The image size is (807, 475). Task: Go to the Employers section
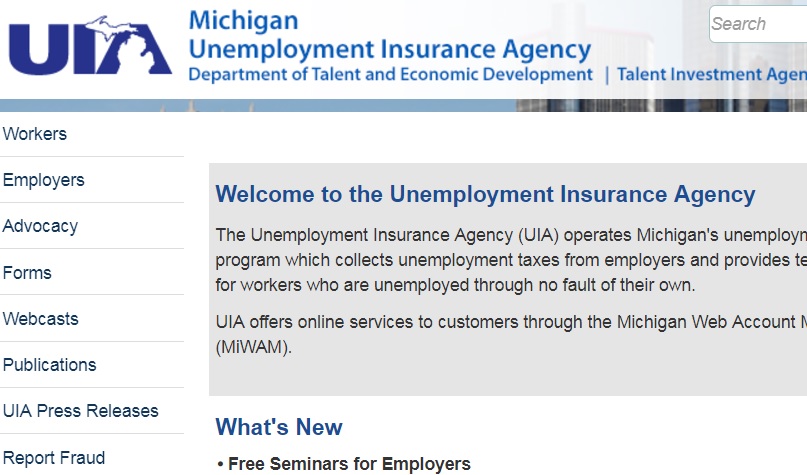pos(44,180)
